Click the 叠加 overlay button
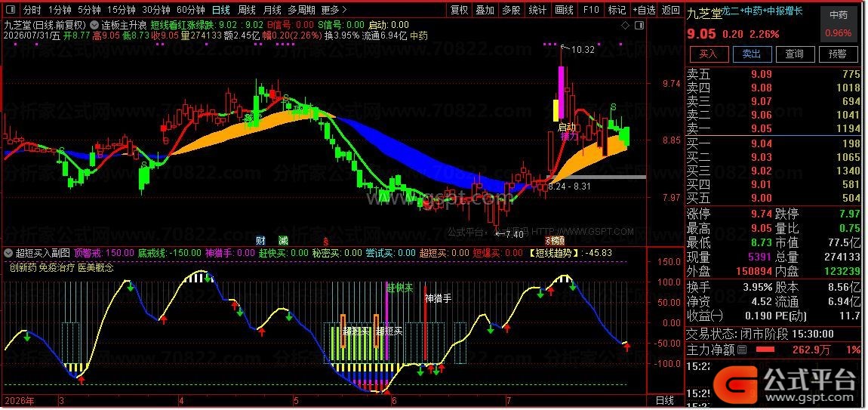Screen dimensions: 868x410 coord(485,10)
